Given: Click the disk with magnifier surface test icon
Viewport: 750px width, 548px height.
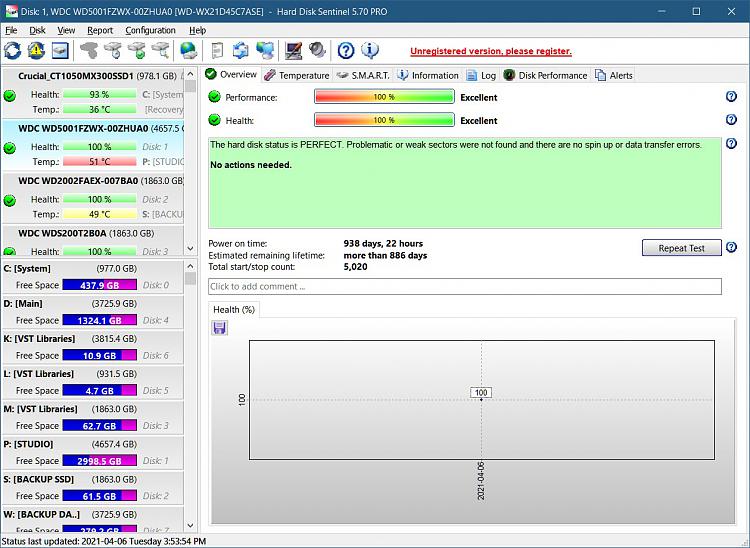Looking at the screenshot, I should 161,50.
